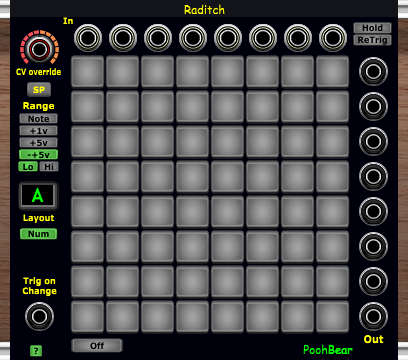Click the third-row output jack
The image size is (408, 360).
pyautogui.click(x=373, y=141)
